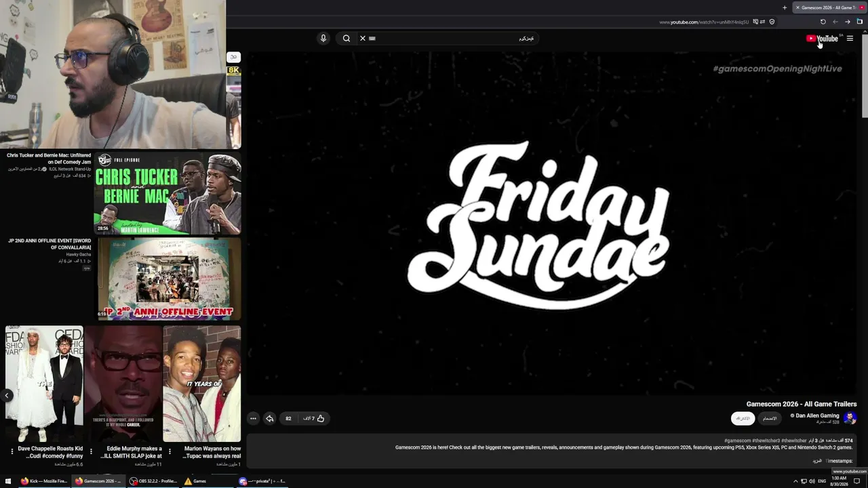Click the Join channel button
The width and height of the screenshot is (868, 488).
[x=770, y=418]
